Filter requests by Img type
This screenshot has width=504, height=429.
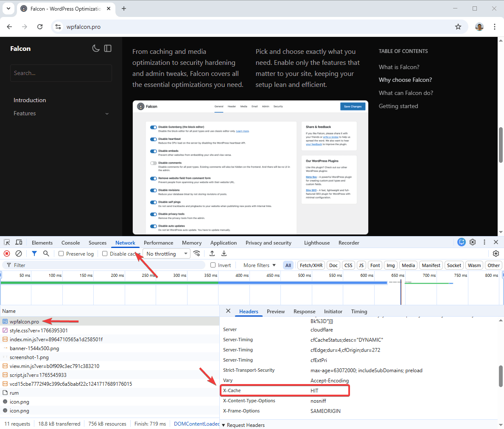click(390, 265)
